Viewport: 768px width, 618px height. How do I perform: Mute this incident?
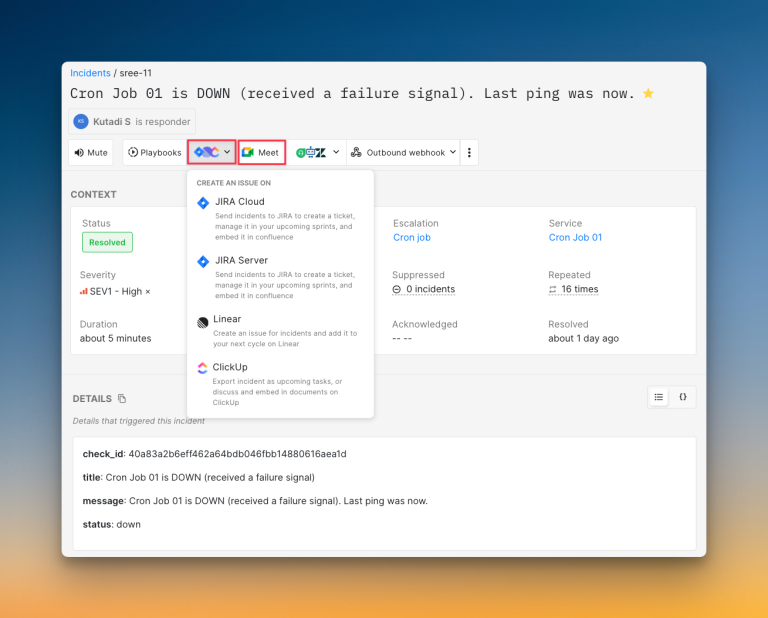pos(91,153)
